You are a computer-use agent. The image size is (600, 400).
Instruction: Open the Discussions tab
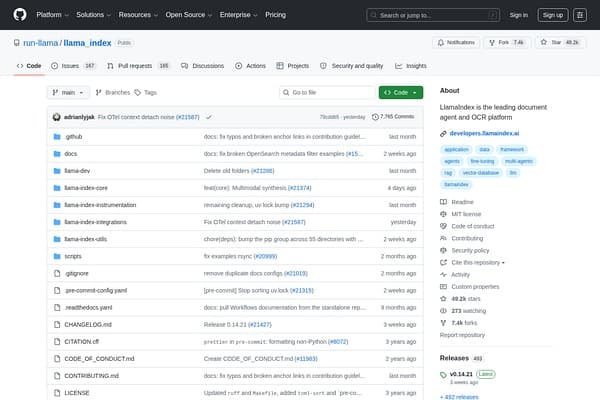202,66
